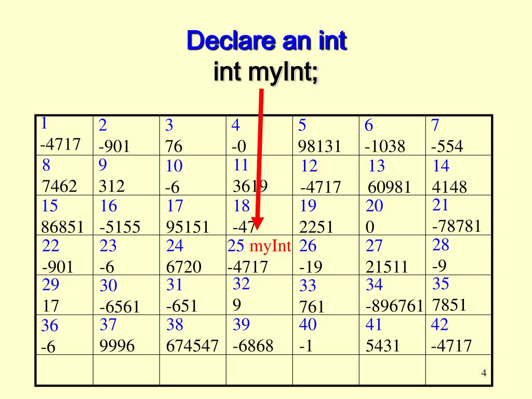Select the value 60981
The height and width of the screenshot is (399, 532).
tap(389, 187)
